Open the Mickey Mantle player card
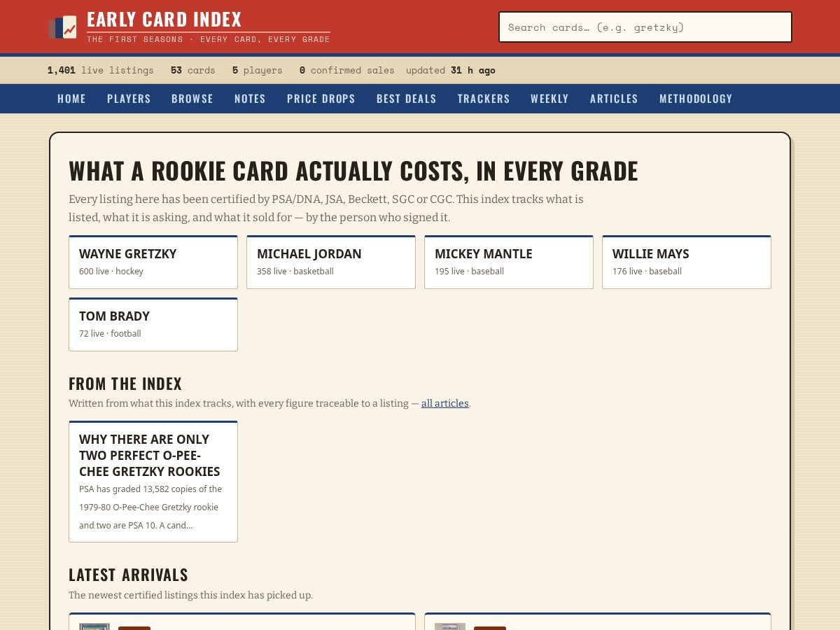Image resolution: width=840 pixels, height=630 pixels. click(x=509, y=262)
